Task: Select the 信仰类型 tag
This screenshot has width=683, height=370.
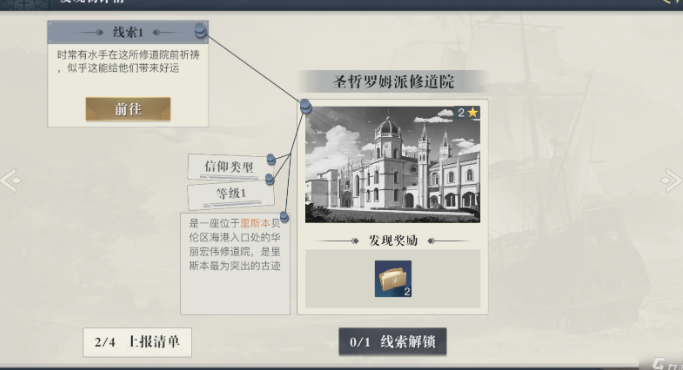Action: click(x=229, y=166)
